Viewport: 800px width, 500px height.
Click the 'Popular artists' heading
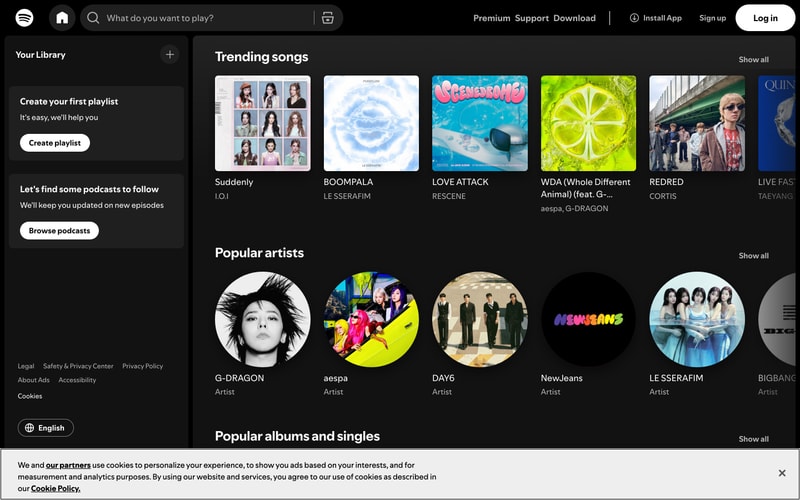(259, 253)
